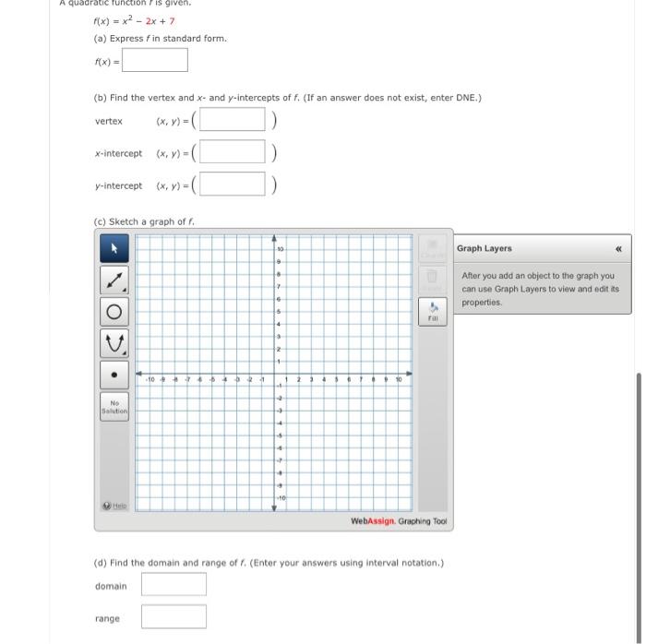Click the y-intercept answer field

(x=233, y=184)
